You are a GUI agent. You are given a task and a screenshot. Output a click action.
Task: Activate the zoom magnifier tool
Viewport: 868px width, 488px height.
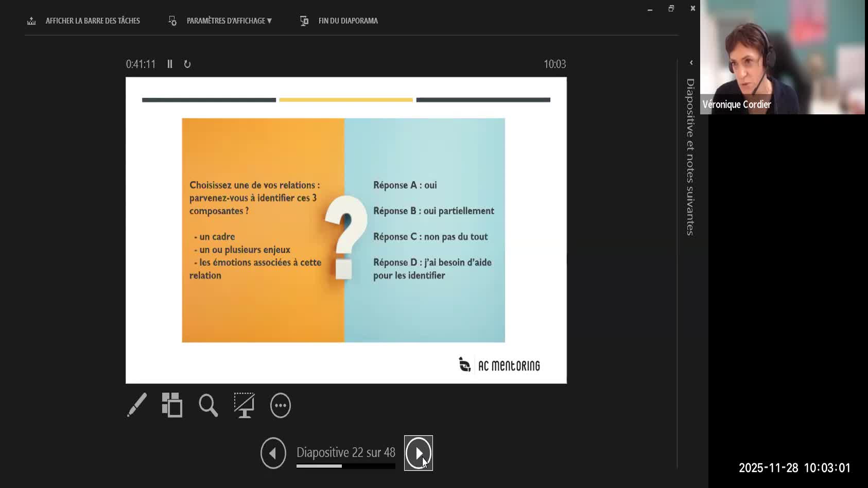pos(209,405)
